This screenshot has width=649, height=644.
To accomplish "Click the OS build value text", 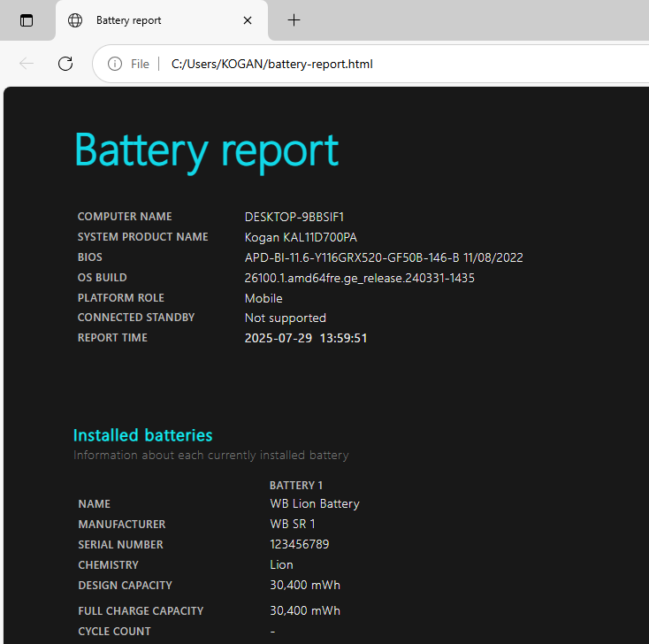I will click(x=360, y=278).
